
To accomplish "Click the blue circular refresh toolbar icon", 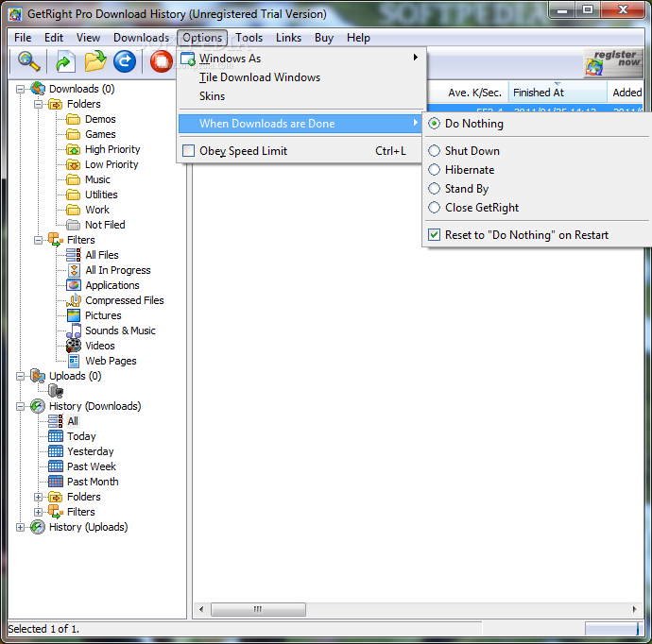I will [x=125, y=61].
